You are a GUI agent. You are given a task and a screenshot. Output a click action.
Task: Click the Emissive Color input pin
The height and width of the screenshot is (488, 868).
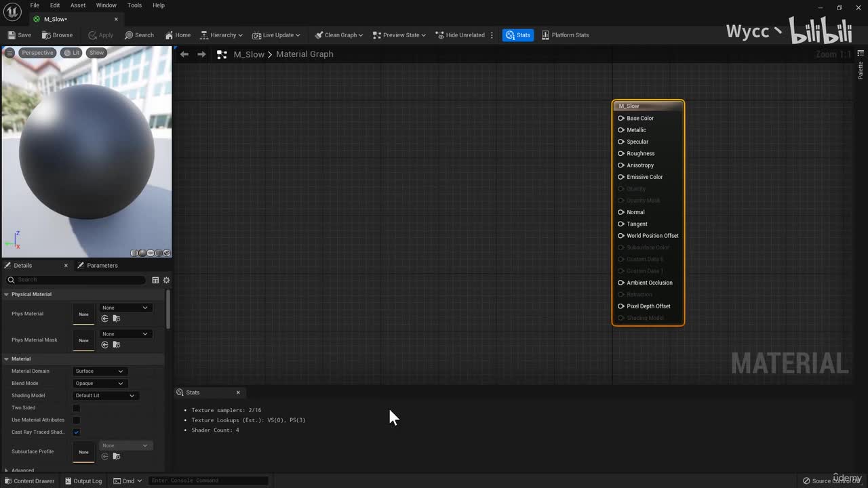(x=621, y=177)
